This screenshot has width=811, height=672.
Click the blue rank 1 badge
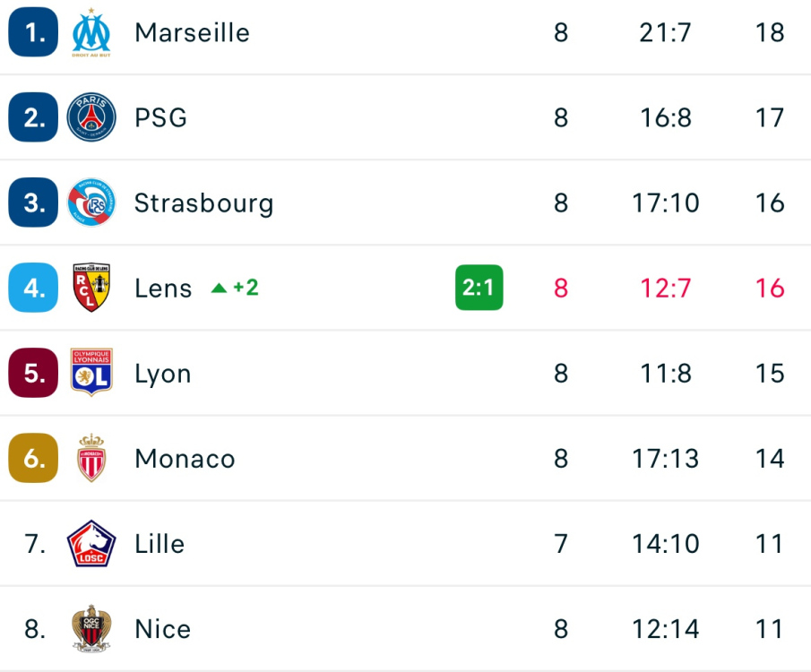click(34, 33)
